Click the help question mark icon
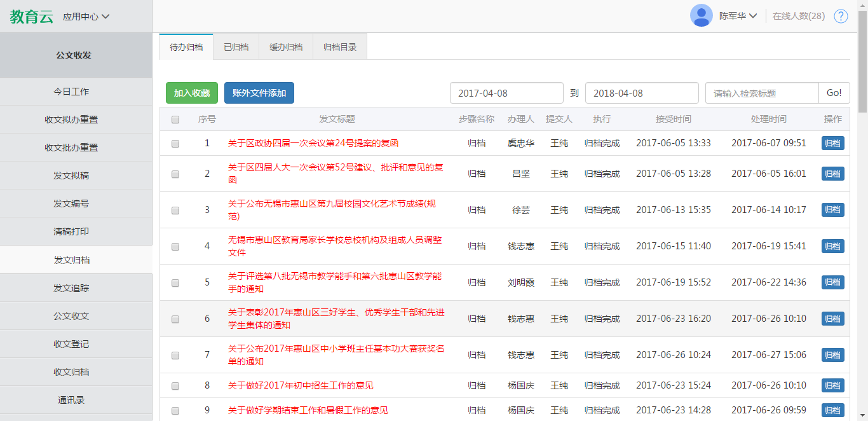Viewport: 868px width, 421px height. (x=841, y=16)
